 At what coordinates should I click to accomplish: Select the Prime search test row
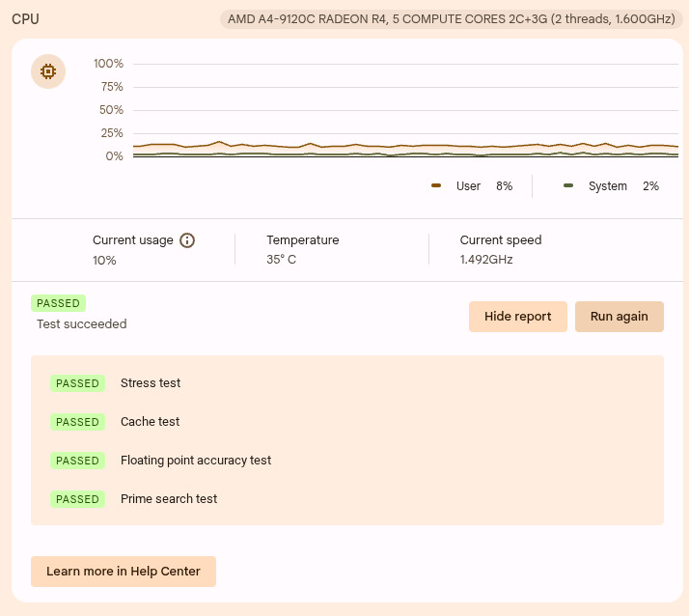click(x=347, y=499)
